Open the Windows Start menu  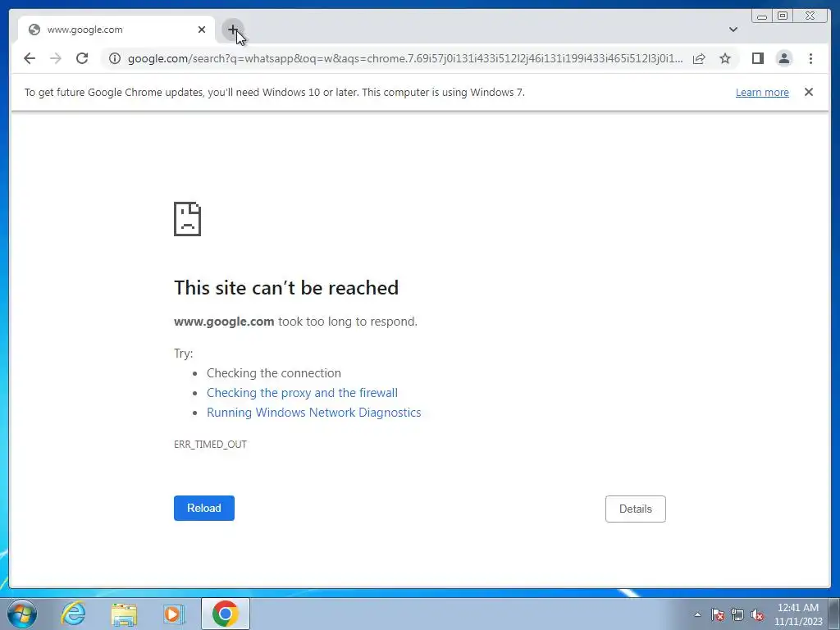22,614
